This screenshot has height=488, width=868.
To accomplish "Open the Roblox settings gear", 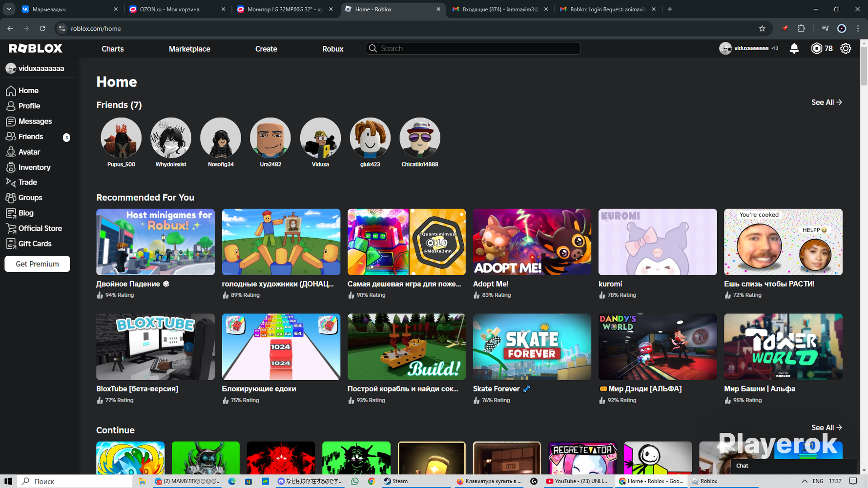I will tap(846, 48).
